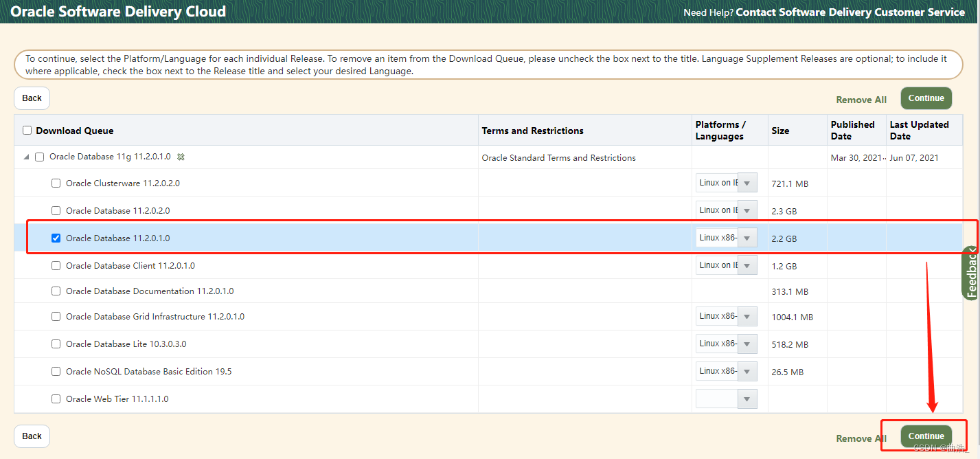Check the Oracle Clusterware 11.2.0.2.0 checkbox
The height and width of the screenshot is (459, 980).
pos(56,183)
